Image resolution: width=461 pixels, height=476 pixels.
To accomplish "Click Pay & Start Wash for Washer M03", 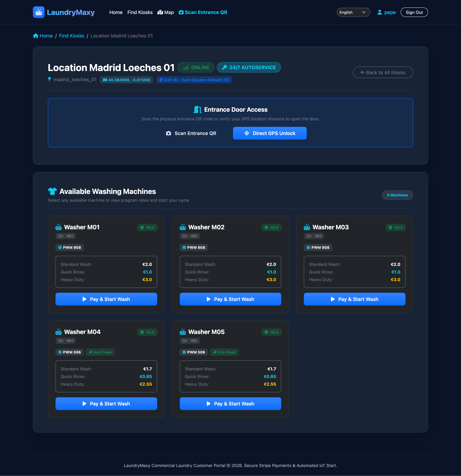I will (355, 299).
